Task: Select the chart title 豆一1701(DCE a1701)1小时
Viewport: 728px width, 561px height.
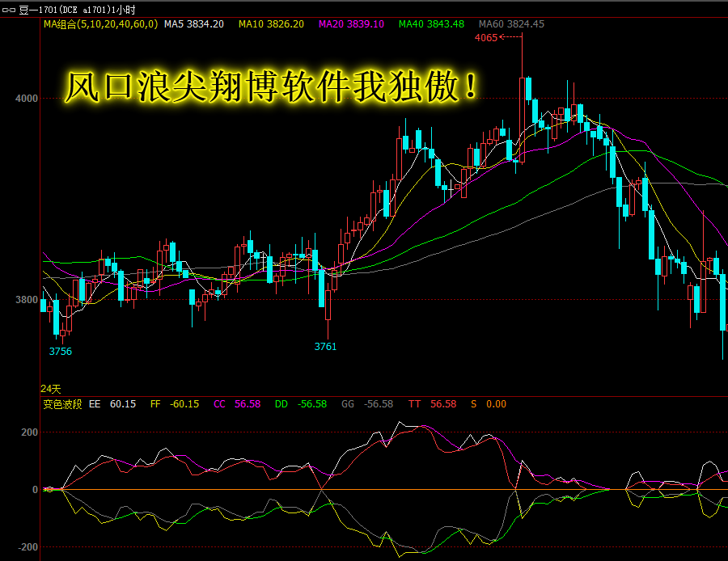Action: (x=77, y=9)
